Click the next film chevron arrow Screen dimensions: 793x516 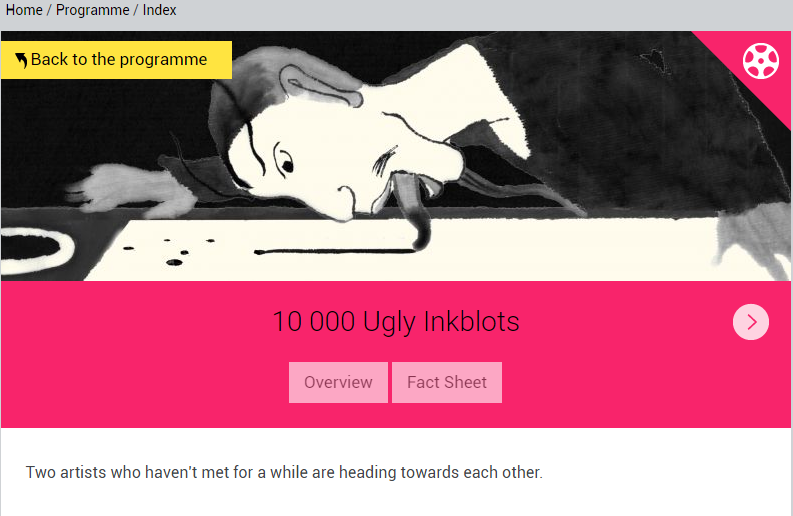click(x=751, y=322)
